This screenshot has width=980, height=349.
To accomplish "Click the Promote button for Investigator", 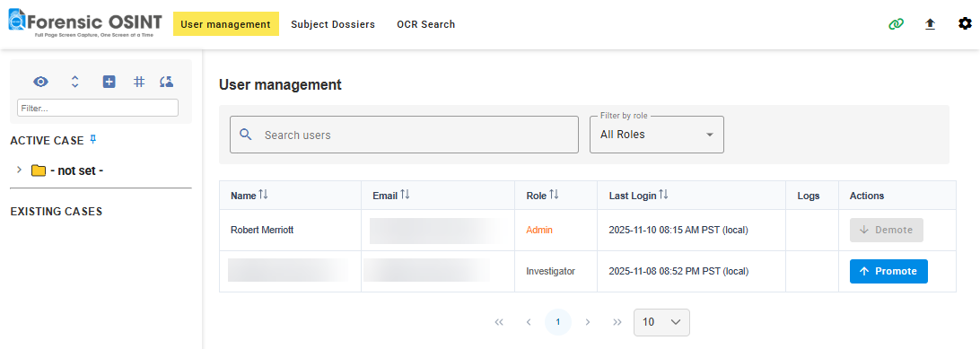I will pyautogui.click(x=888, y=272).
